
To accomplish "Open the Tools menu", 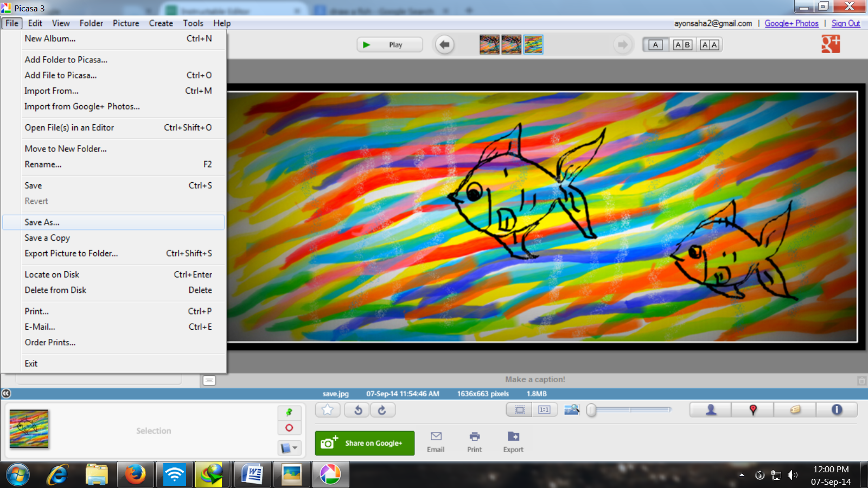I will pyautogui.click(x=193, y=23).
